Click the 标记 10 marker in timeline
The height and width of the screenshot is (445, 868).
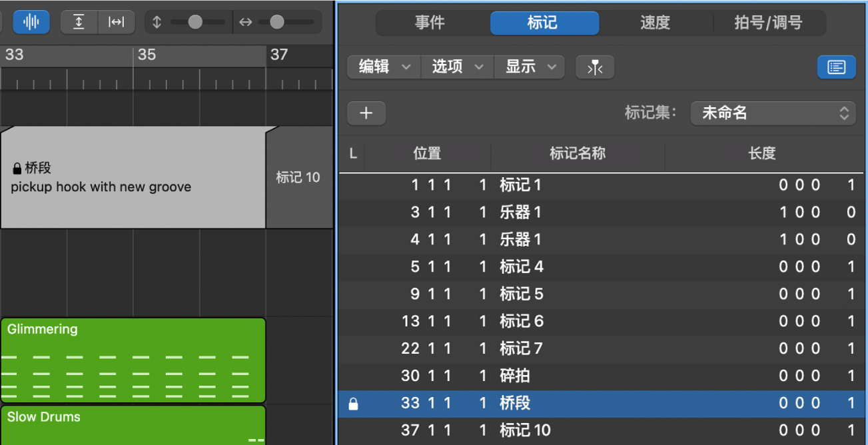(x=298, y=177)
